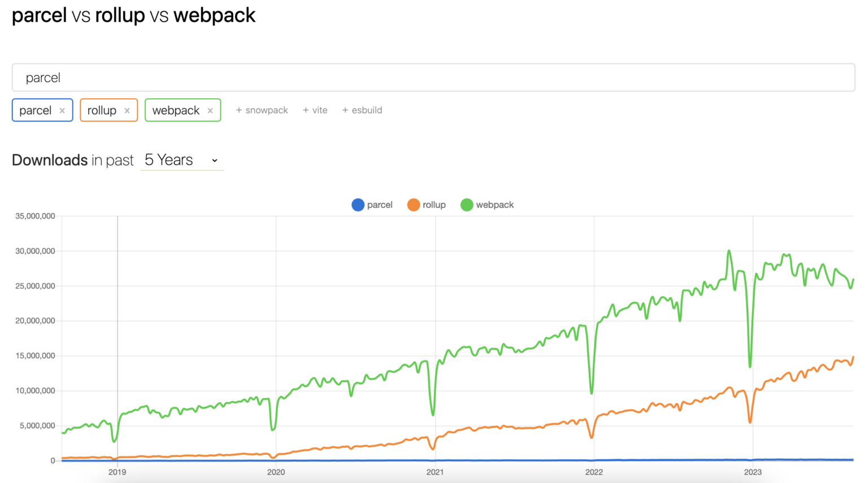
Task: Add esbuild to the comparison
Action: tap(362, 110)
